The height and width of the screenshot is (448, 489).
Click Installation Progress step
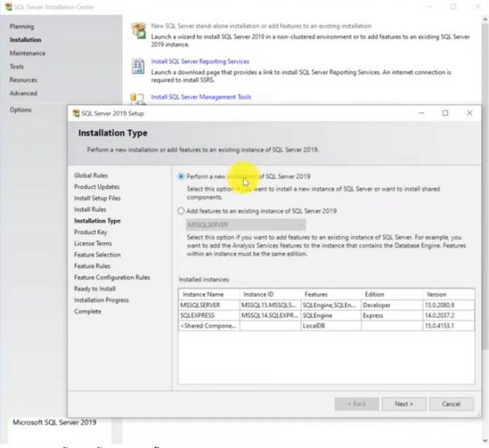(101, 301)
